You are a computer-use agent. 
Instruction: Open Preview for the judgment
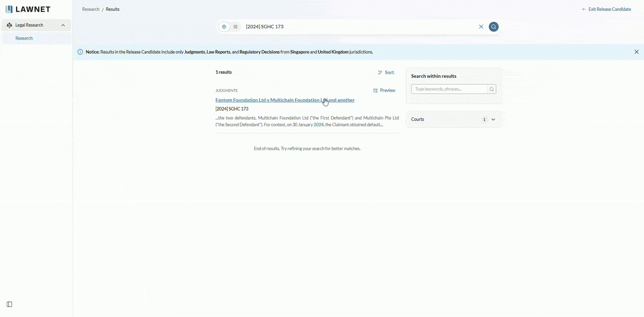pyautogui.click(x=385, y=91)
